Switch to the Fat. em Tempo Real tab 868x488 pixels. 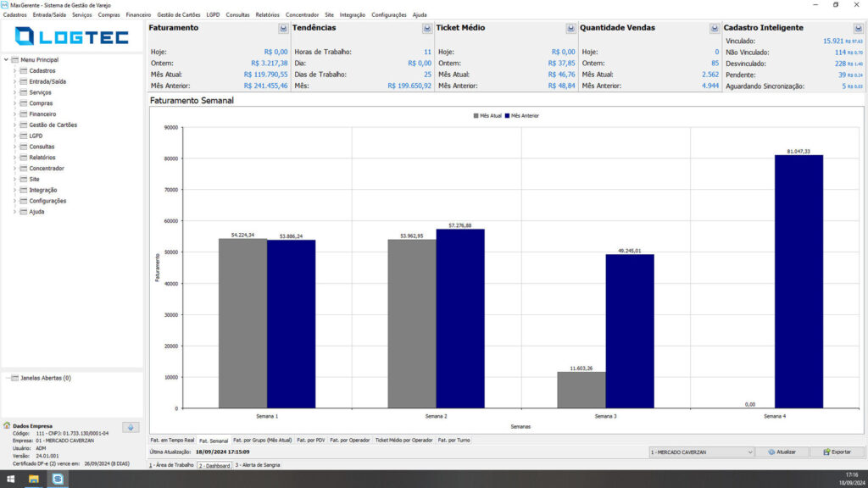pyautogui.click(x=172, y=441)
